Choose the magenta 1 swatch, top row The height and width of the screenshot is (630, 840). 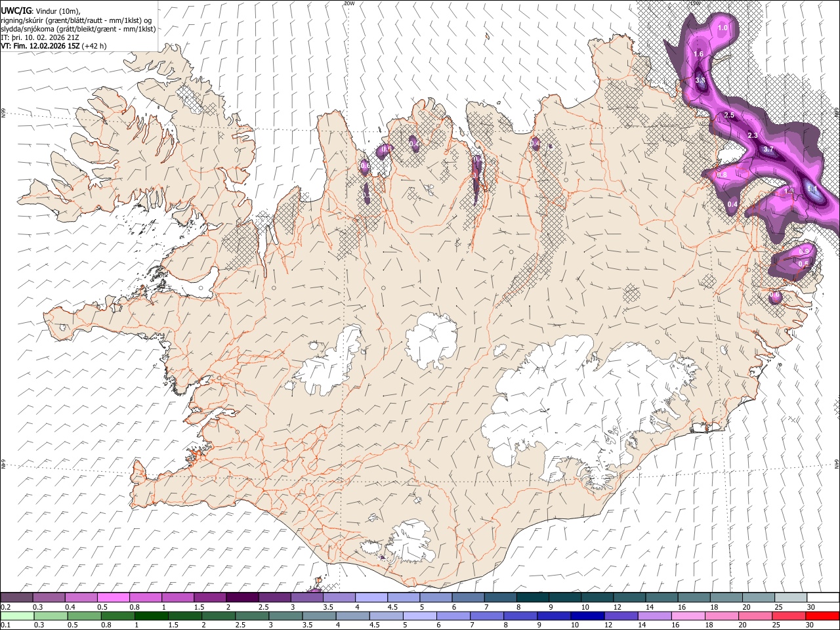coord(178,598)
